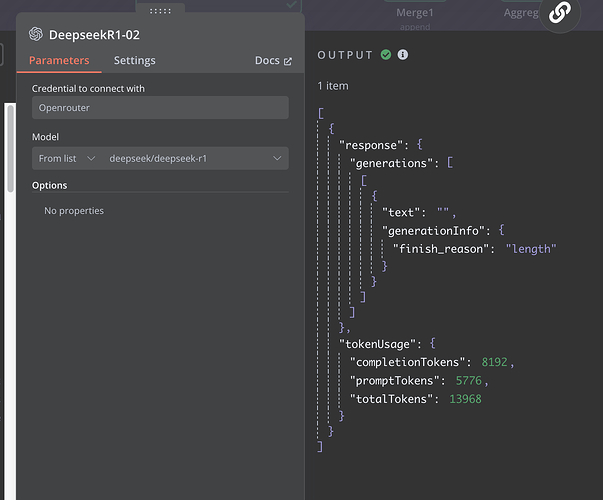
Task: Click the 13968 total tokens value
Action: point(465,399)
